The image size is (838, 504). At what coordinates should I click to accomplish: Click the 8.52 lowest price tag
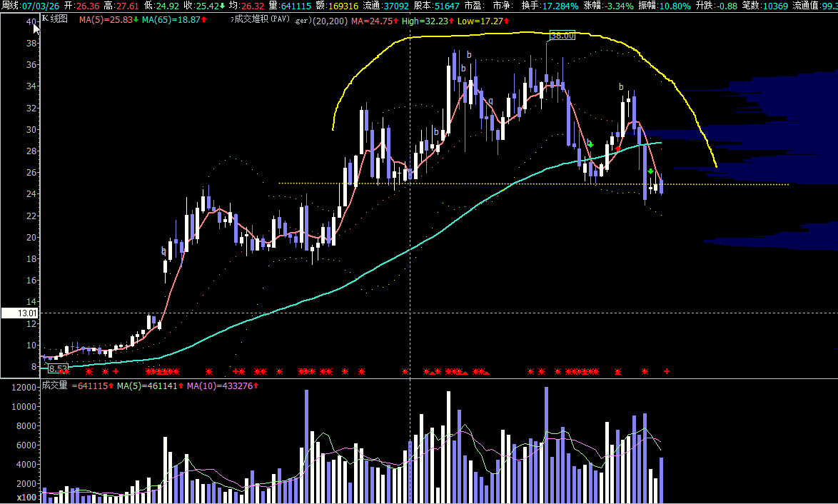(59, 368)
